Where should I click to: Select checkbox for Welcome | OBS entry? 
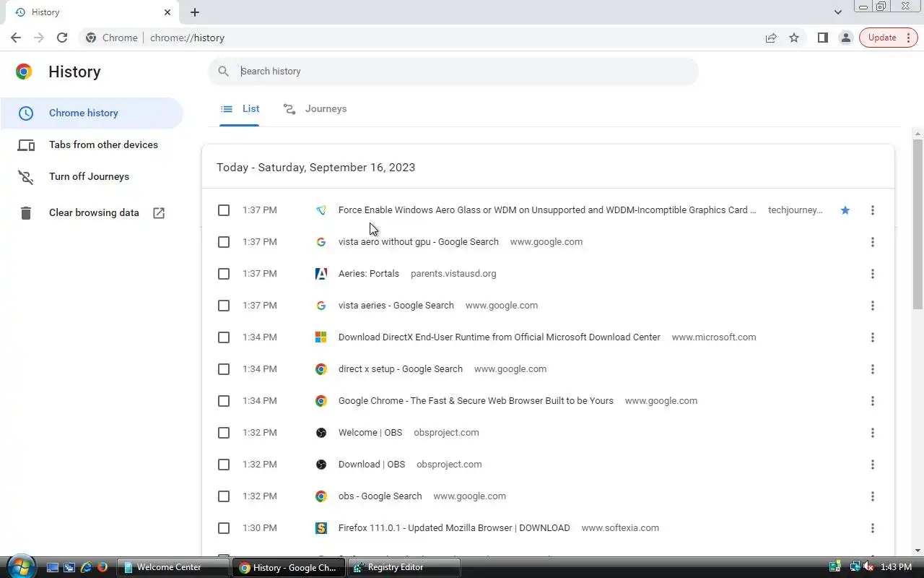click(x=224, y=433)
